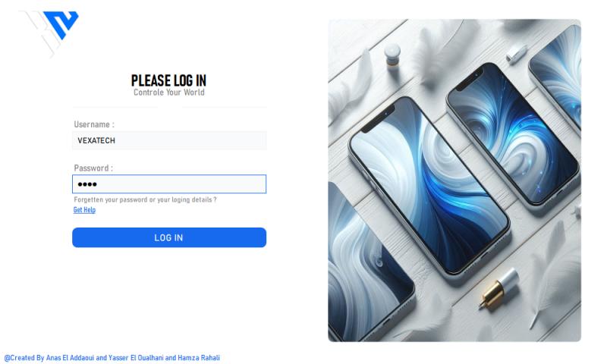
Task: Click the small round white knob in the picture
Action: 392,54
